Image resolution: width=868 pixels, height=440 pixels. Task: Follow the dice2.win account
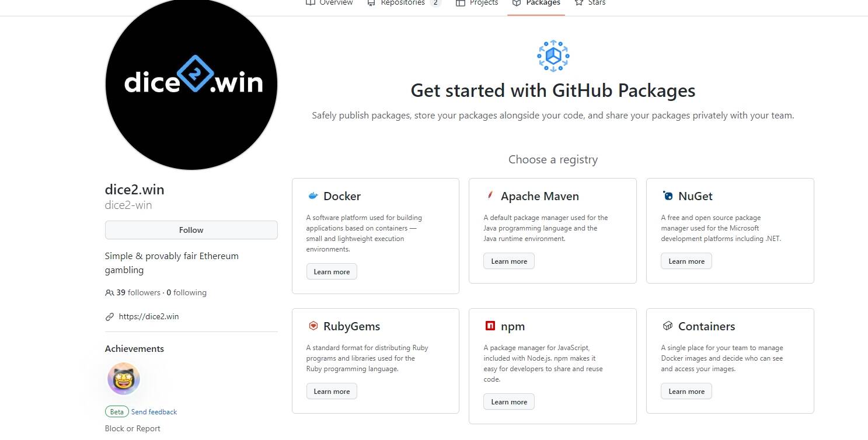click(x=191, y=230)
